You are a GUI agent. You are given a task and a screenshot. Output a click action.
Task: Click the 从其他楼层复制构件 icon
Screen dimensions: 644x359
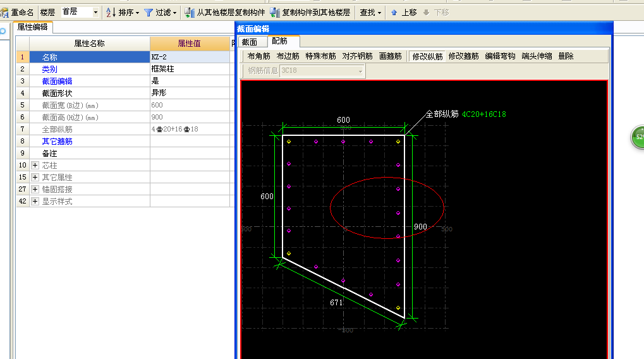190,13
